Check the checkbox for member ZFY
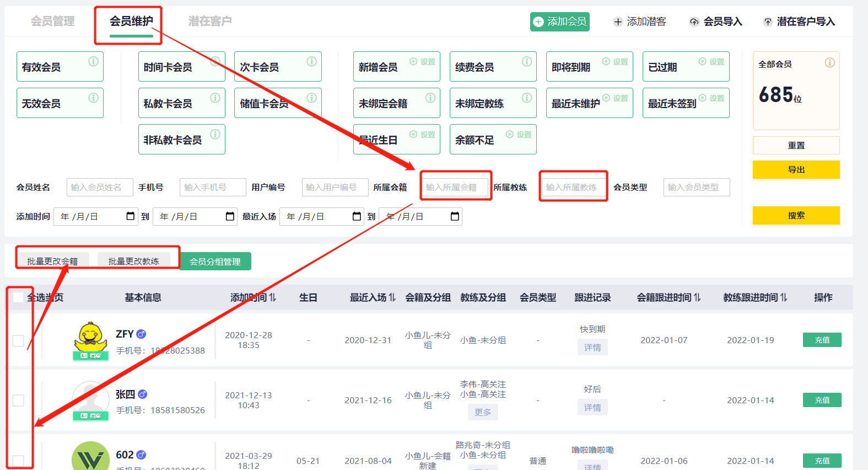The image size is (868, 470). click(18, 341)
